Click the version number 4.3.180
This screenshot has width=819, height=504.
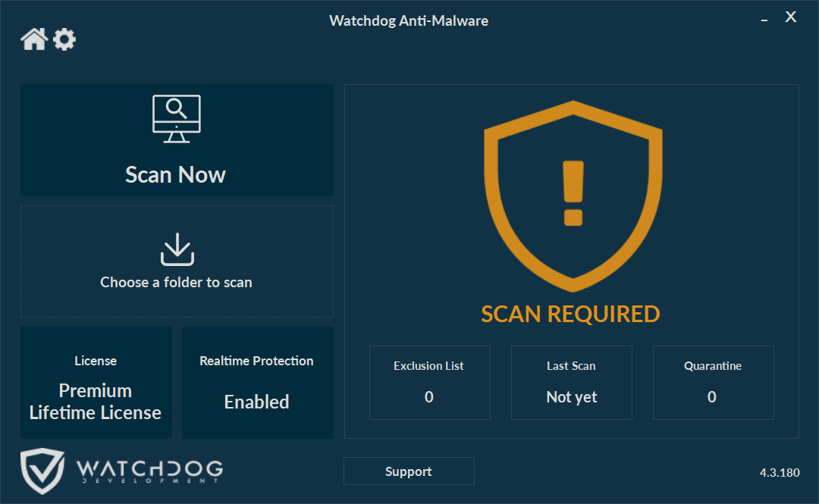[x=780, y=473]
